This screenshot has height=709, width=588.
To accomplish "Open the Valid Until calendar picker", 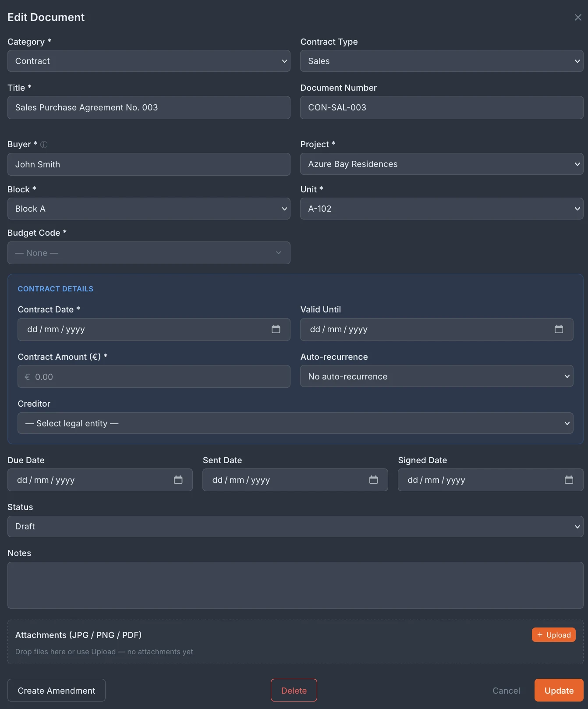I will (559, 329).
